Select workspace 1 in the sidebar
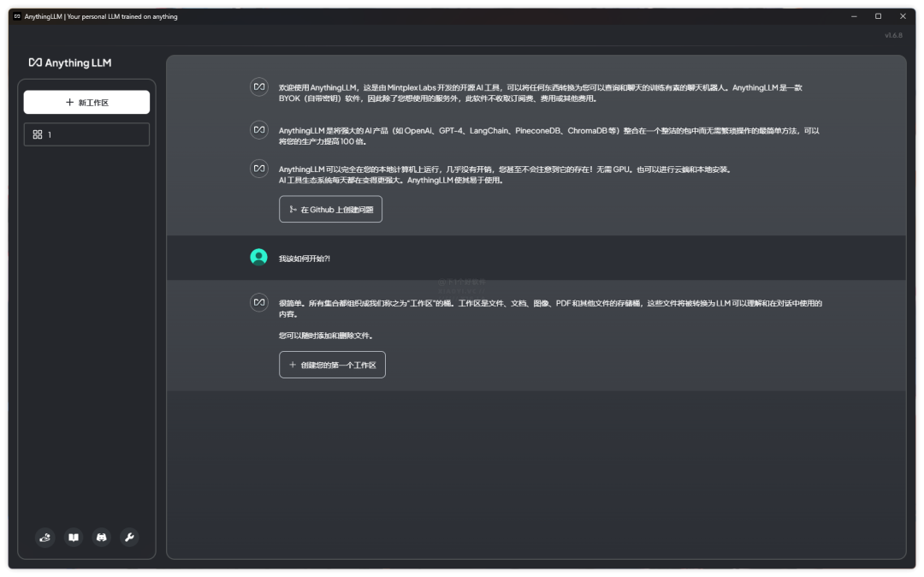Image resolution: width=924 pixels, height=577 pixels. [x=86, y=134]
